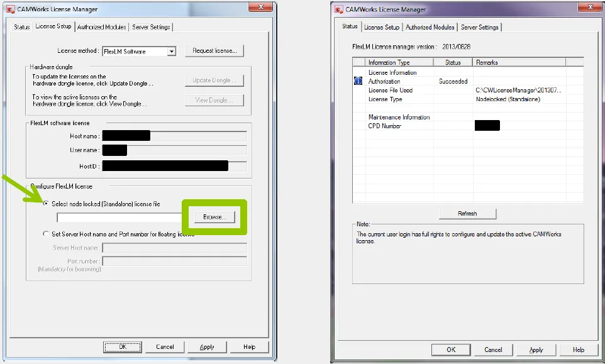Screen dimensions: 605x364
Task: Click the CAMWorks app icon in left window title bar
Action: (11, 9)
